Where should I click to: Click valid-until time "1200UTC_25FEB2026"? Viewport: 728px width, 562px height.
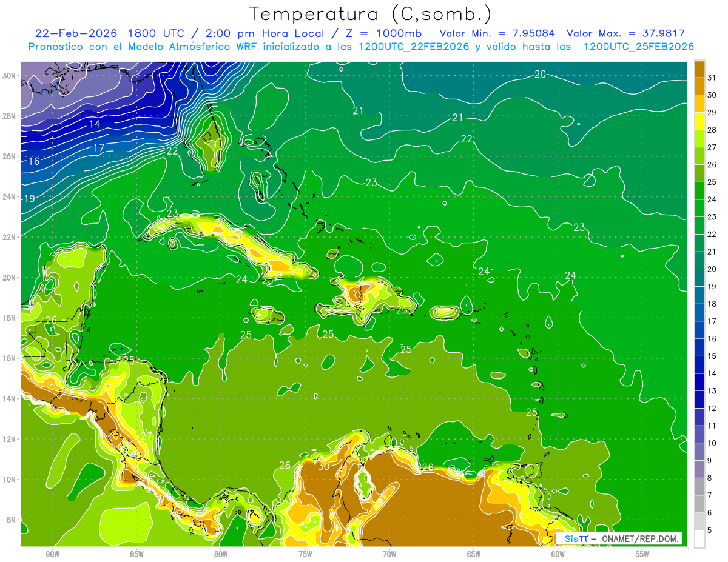click(x=639, y=47)
